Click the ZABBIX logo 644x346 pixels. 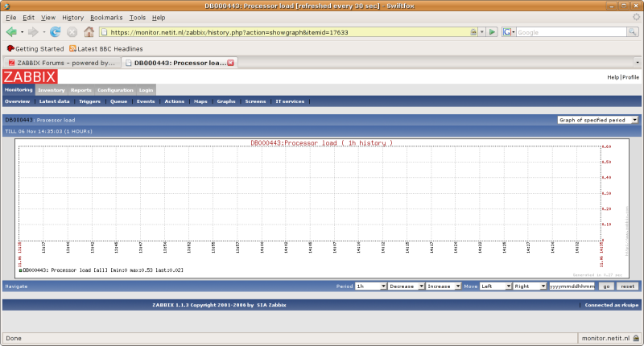tap(30, 76)
